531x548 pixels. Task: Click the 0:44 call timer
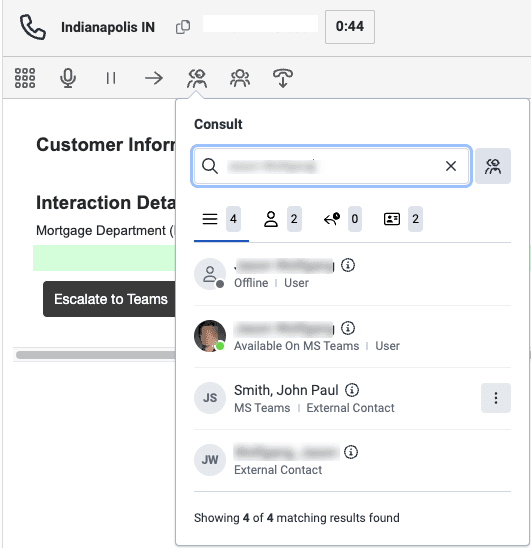(350, 27)
